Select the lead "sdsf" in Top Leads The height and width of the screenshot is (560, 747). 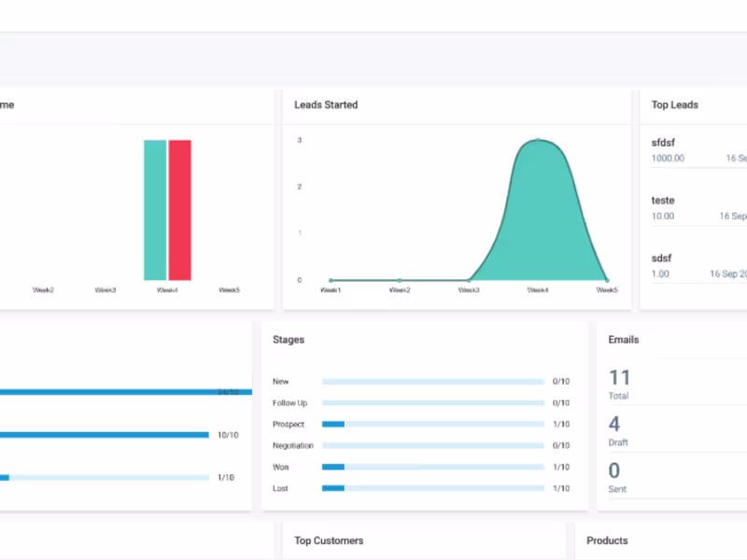662,258
